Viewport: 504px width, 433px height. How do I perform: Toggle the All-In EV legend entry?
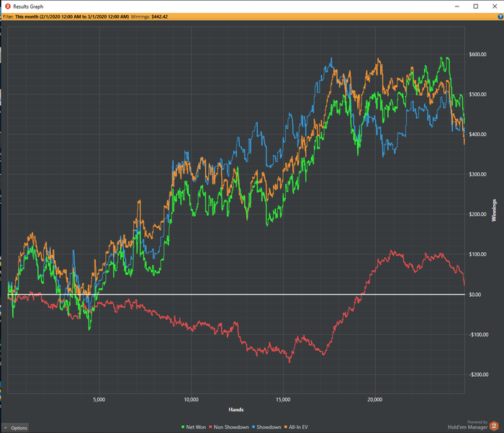coord(296,427)
